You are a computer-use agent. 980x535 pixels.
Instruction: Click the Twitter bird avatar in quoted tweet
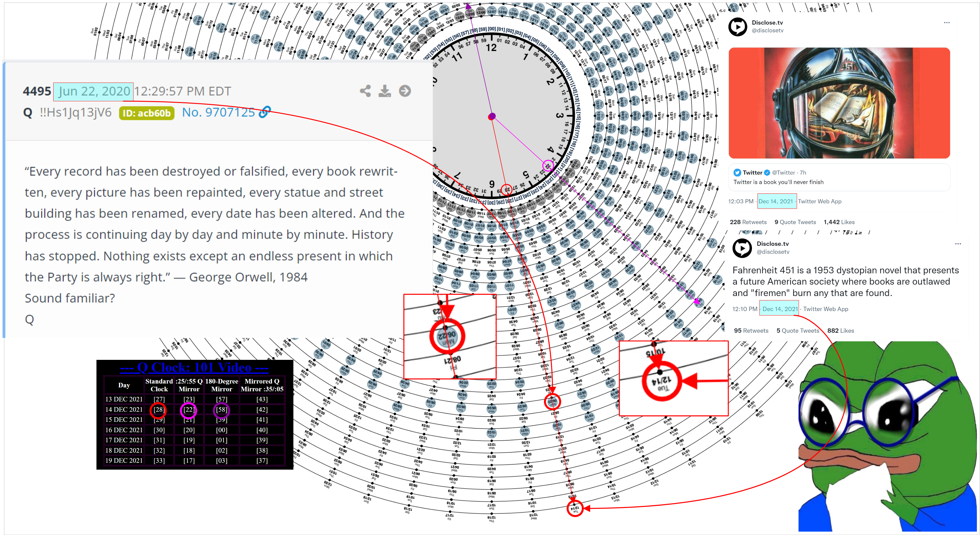pyautogui.click(x=737, y=172)
